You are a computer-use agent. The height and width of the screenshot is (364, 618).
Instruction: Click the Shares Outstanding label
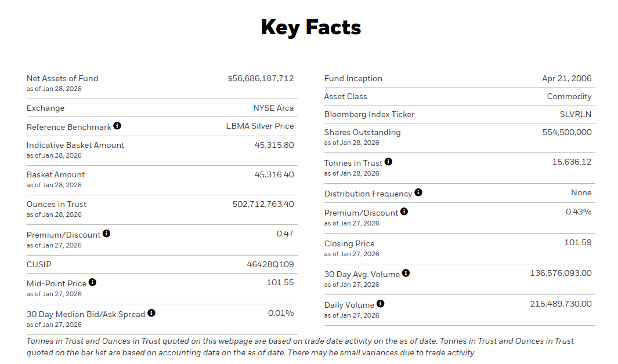(362, 132)
